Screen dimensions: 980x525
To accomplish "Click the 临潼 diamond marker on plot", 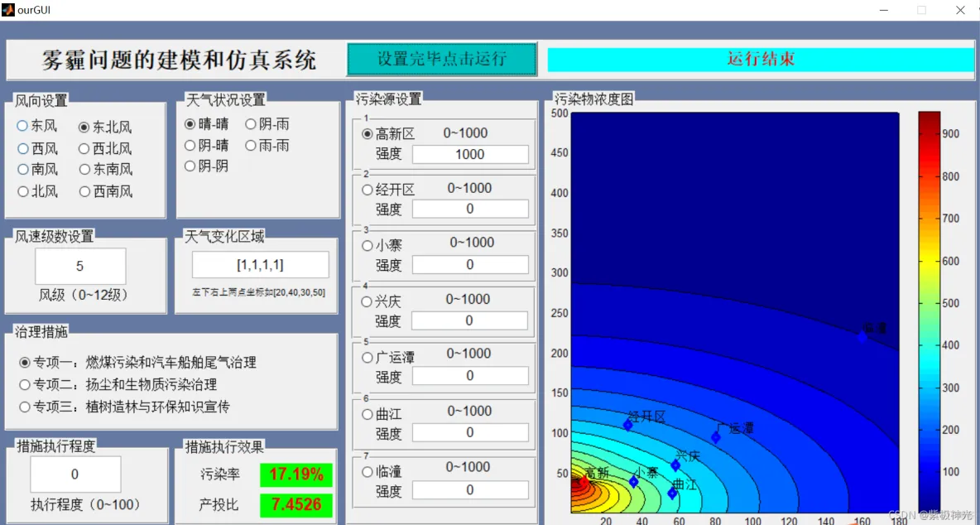I will tap(862, 336).
